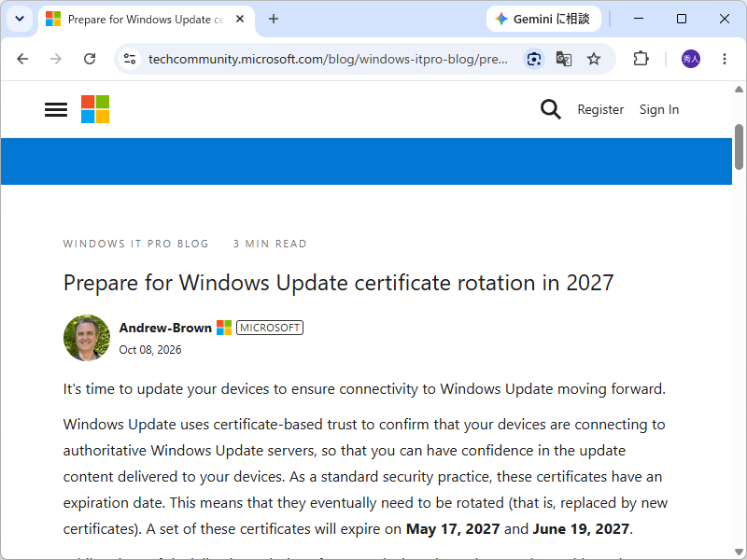Open the WINDOWS IT PRO BLOG link
The width and height of the screenshot is (747, 560).
tap(135, 244)
